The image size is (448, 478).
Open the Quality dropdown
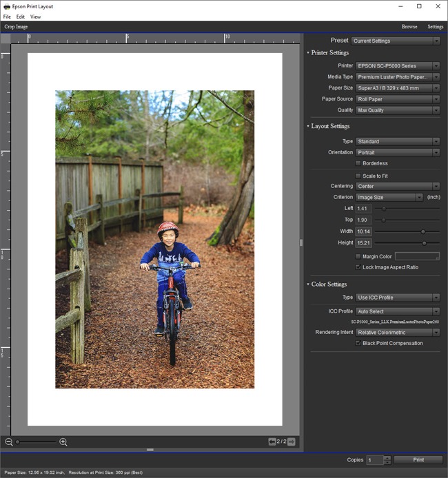(x=398, y=110)
